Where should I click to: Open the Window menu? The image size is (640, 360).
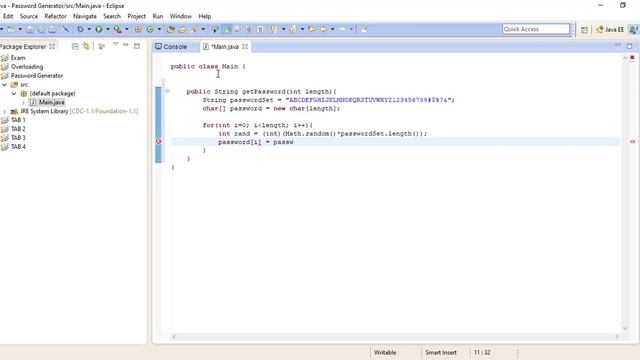coord(180,16)
